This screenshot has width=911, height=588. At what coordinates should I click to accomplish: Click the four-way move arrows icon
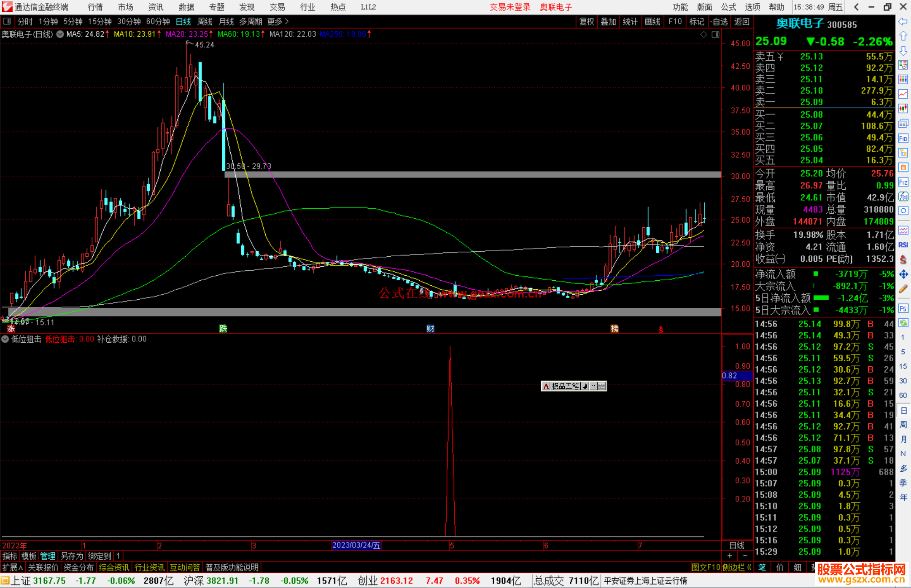(x=903, y=274)
